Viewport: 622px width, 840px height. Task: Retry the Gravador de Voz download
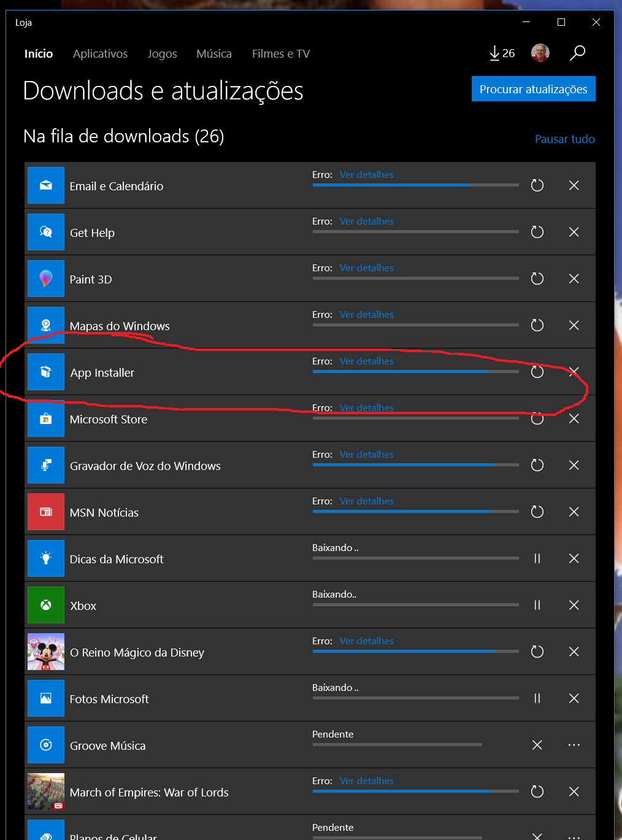537,465
